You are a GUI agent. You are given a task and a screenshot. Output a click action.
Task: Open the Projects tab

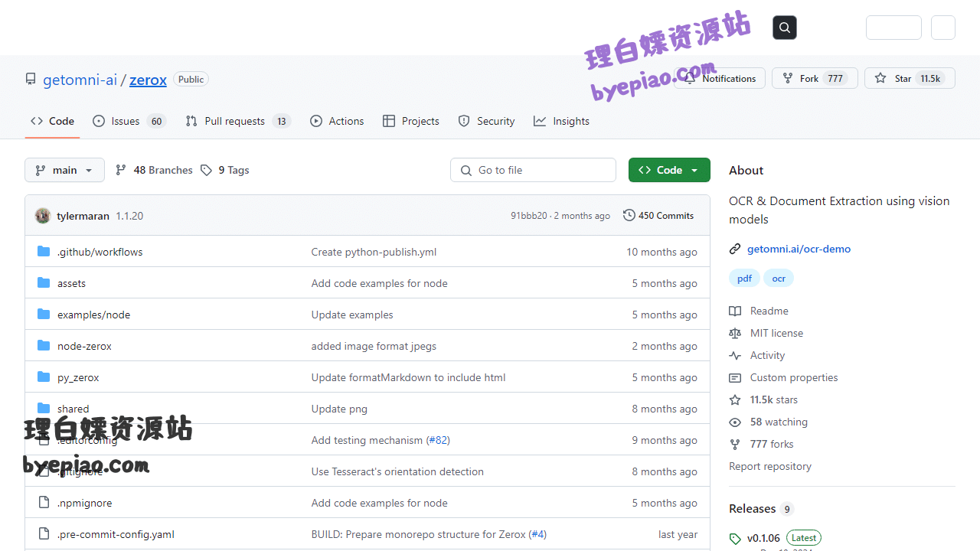pyautogui.click(x=411, y=121)
